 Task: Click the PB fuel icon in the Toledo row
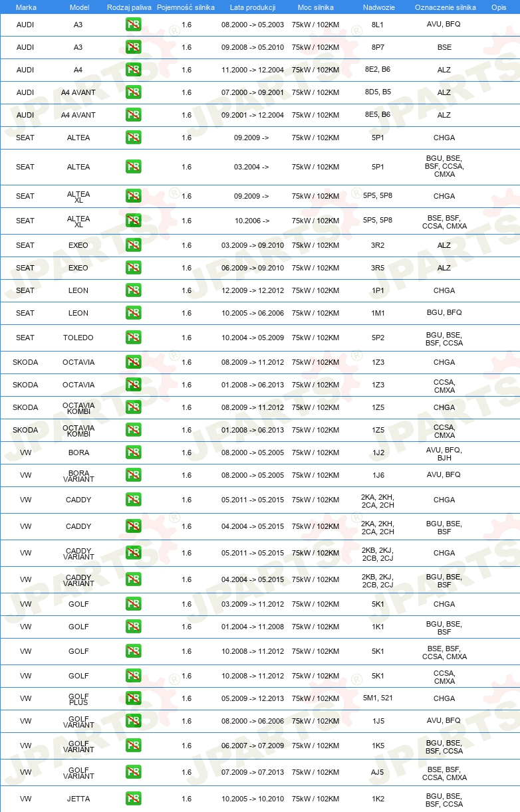coord(133,338)
